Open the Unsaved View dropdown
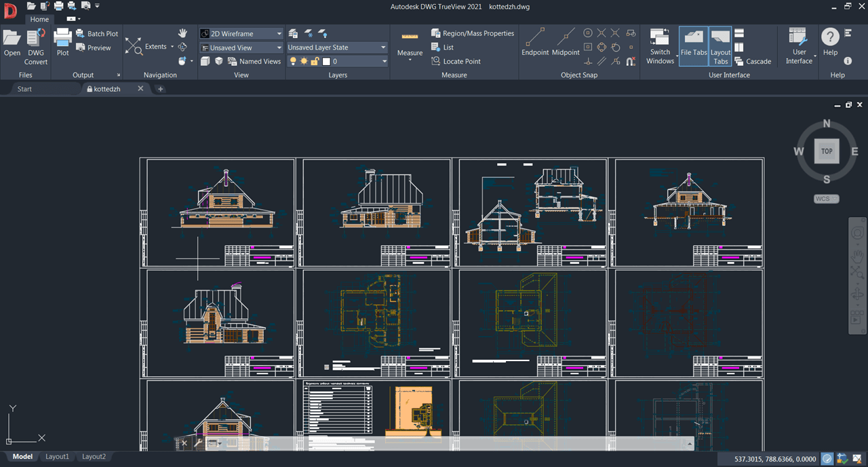 point(241,48)
